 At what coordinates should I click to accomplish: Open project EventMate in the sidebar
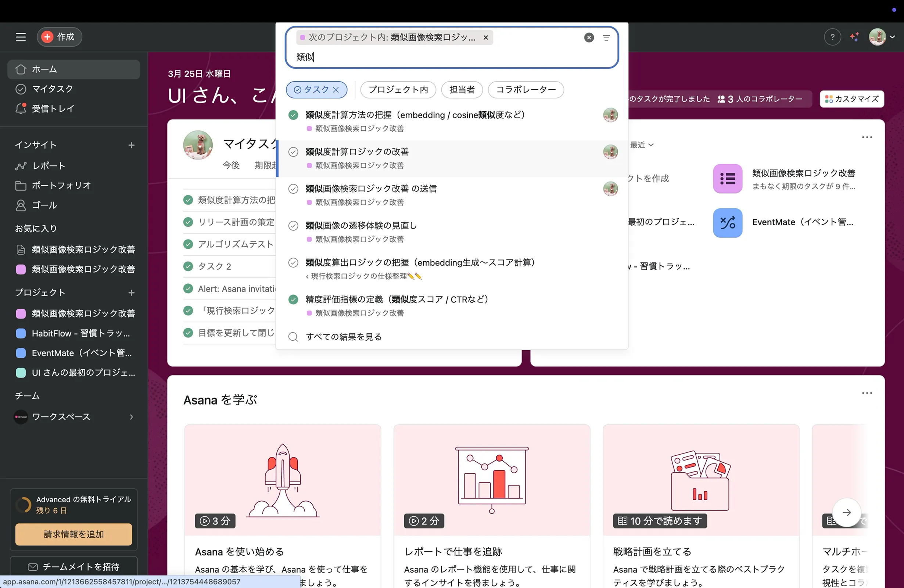74,353
